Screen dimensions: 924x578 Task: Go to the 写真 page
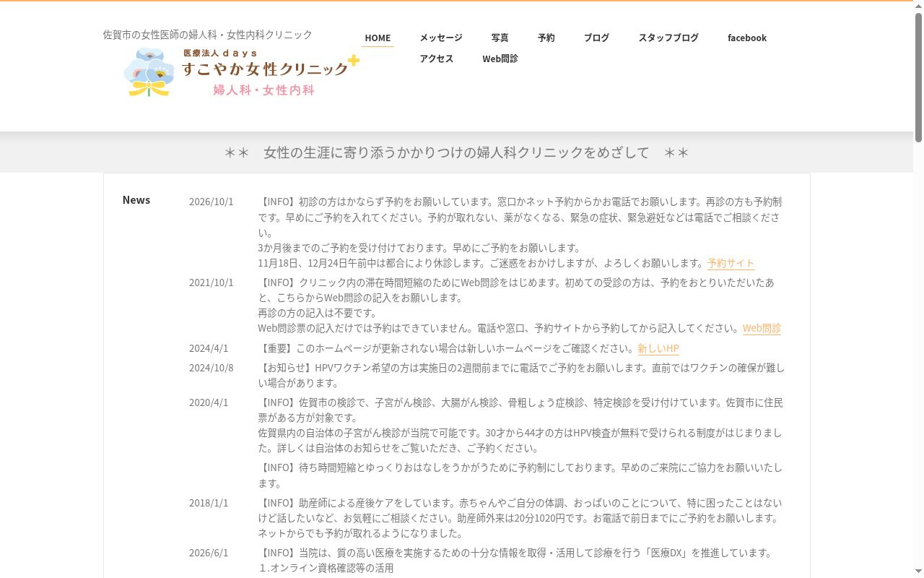click(x=500, y=38)
